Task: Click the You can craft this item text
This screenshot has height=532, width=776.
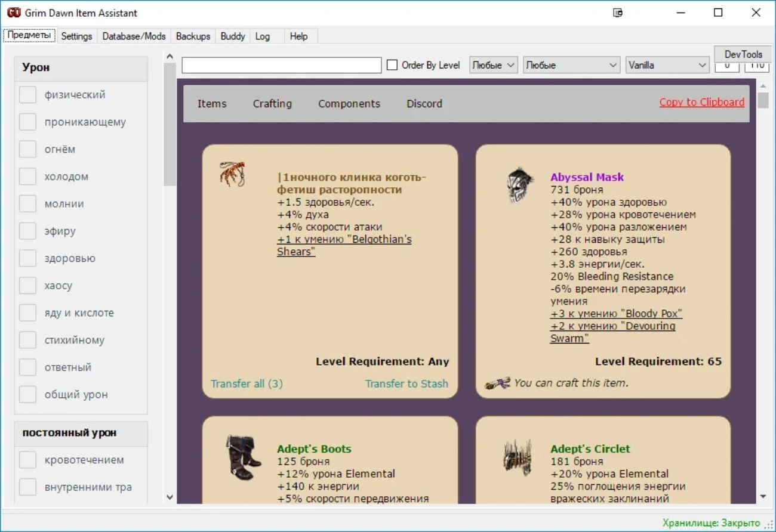Action: [x=571, y=383]
